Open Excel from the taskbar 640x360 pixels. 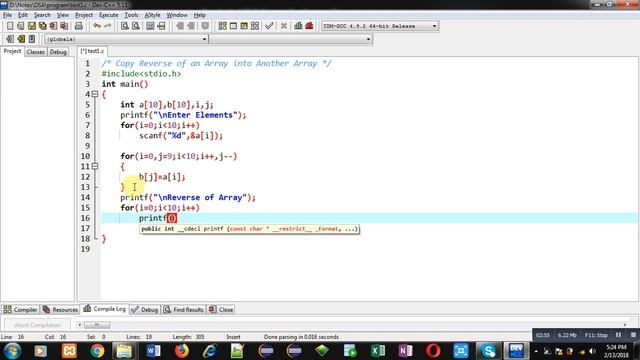[x=378, y=351]
